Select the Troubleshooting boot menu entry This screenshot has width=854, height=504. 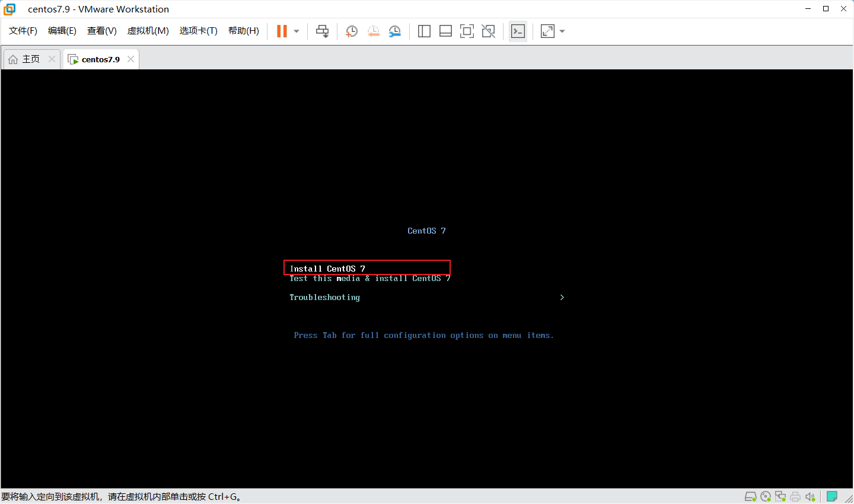tap(324, 297)
